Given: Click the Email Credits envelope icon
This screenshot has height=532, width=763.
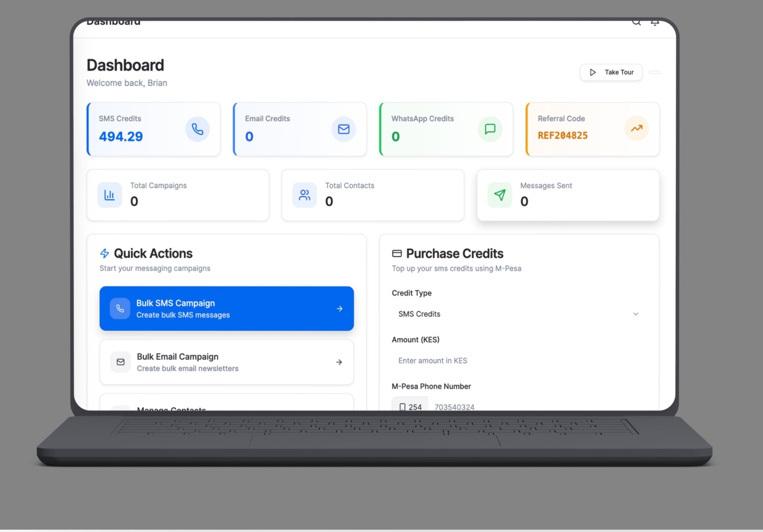Looking at the screenshot, I should 343,129.
